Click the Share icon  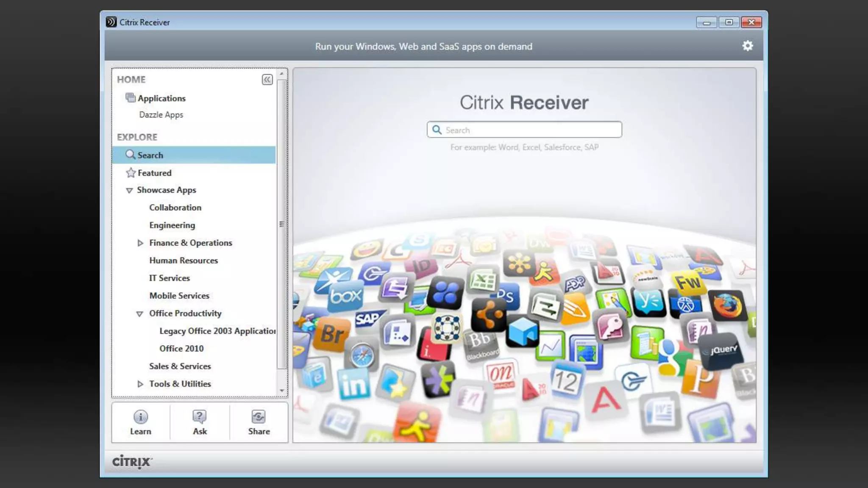pyautogui.click(x=259, y=417)
